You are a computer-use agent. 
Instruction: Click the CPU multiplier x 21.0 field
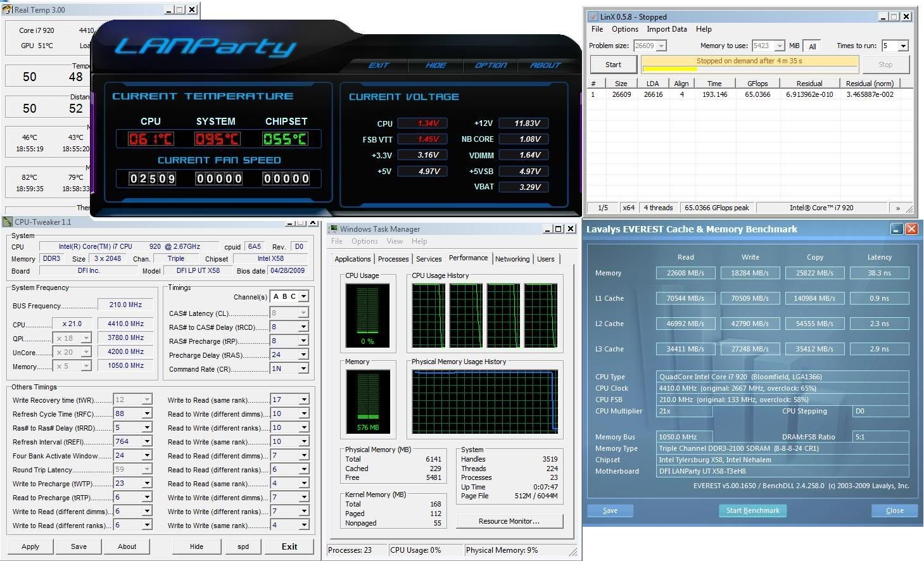[x=72, y=324]
